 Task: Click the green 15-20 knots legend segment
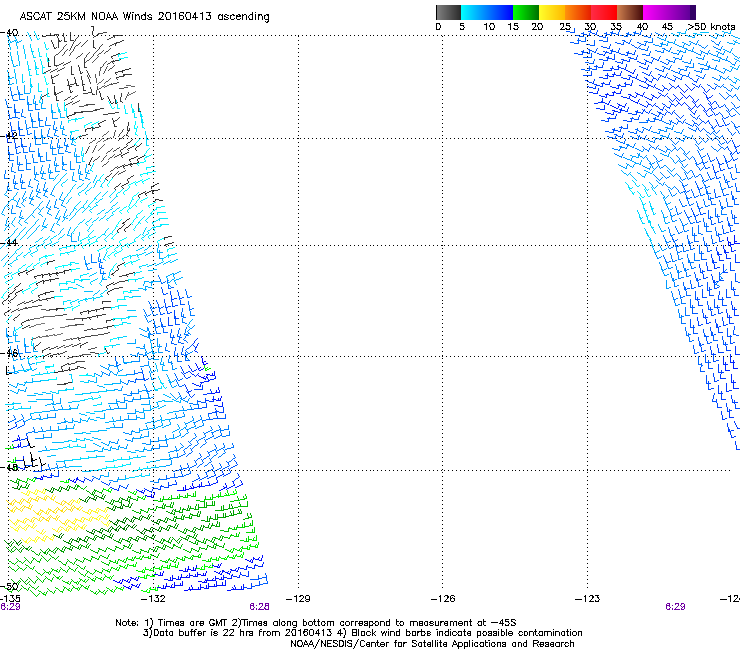[526, 12]
